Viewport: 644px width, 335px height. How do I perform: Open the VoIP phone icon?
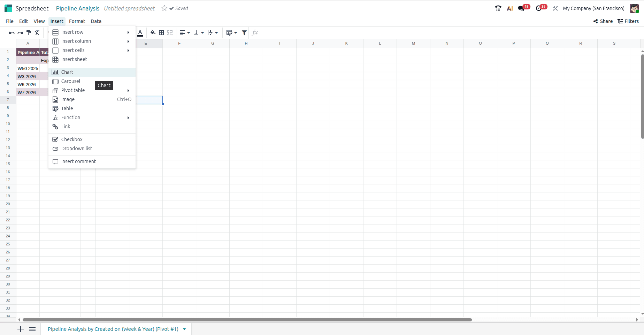498,8
